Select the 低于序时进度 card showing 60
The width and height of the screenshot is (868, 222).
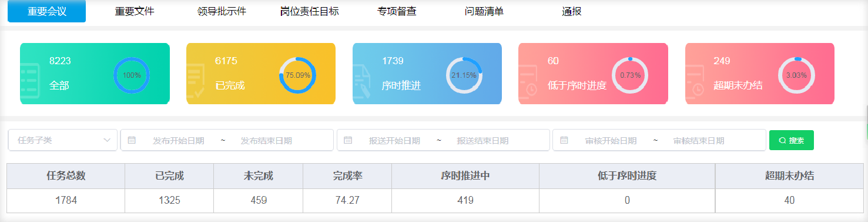click(593, 74)
